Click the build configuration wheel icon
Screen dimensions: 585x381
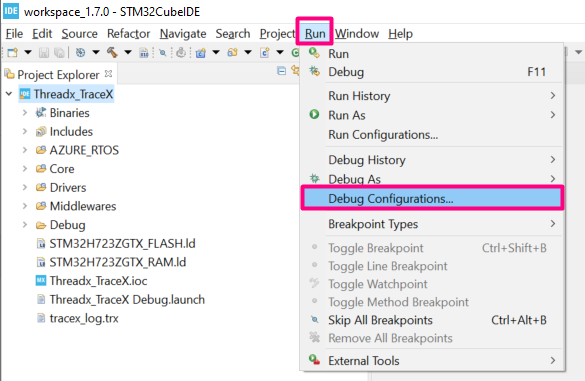pyautogui.click(x=80, y=53)
